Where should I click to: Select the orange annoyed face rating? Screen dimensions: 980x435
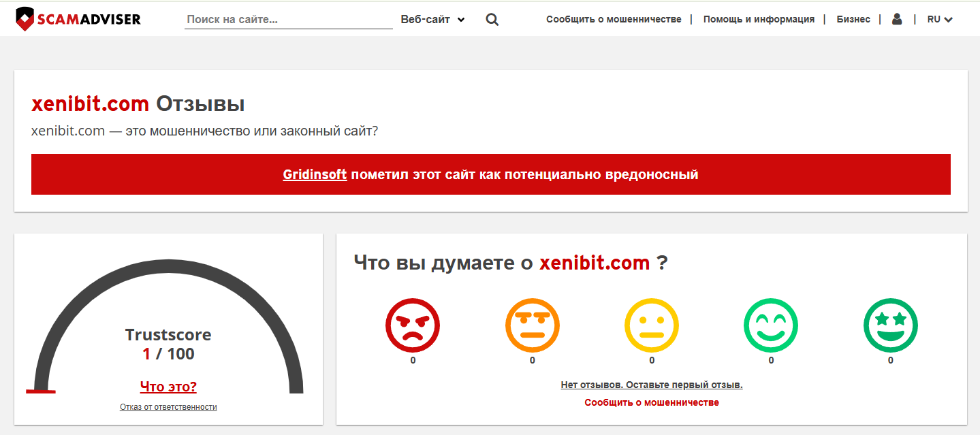point(533,325)
